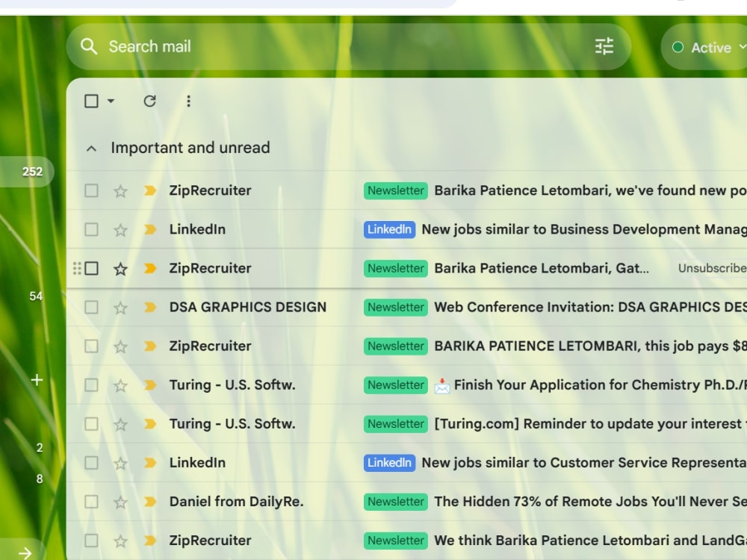Click importance marker on Turing 'Reminder to update' row
The width and height of the screenshot is (747, 560).
pos(150,424)
